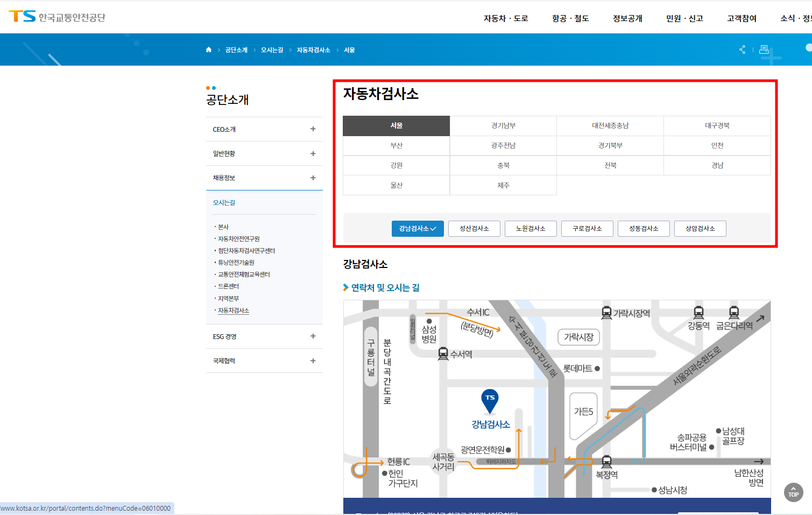Expand the CEO소개 plus icon
The height and width of the screenshot is (515, 812).
pos(313,129)
